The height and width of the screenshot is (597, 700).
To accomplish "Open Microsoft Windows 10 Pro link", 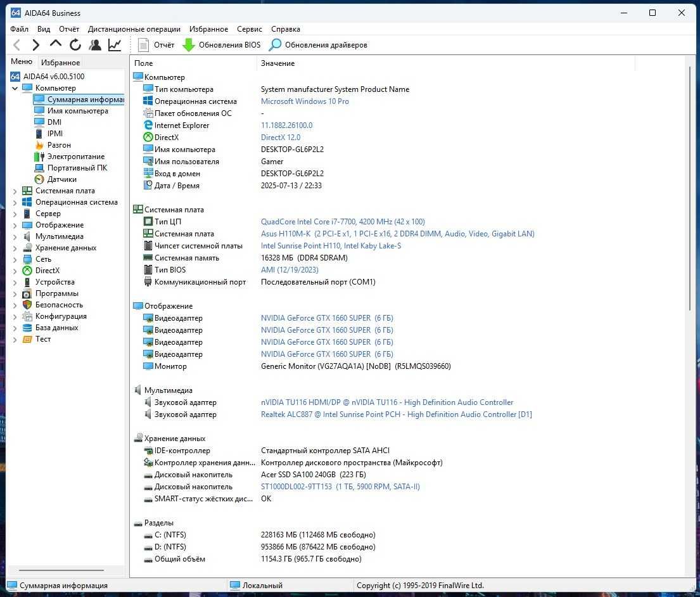I will 305,101.
